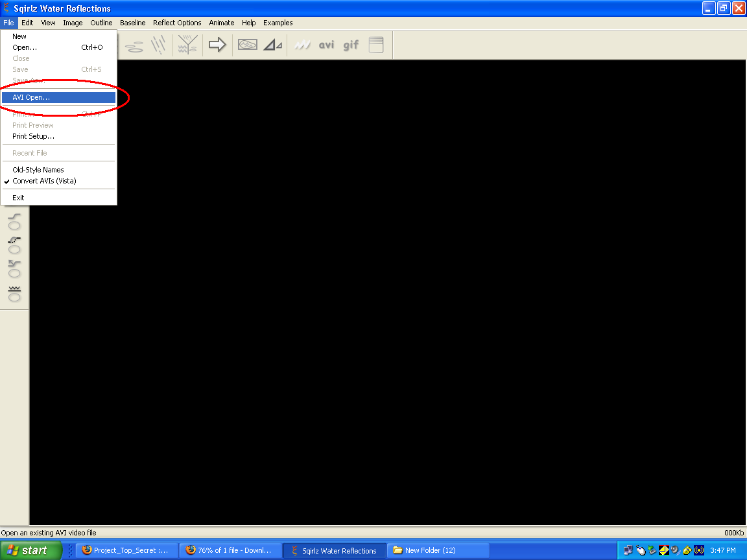Choose Open... in the File menu

click(x=58, y=47)
